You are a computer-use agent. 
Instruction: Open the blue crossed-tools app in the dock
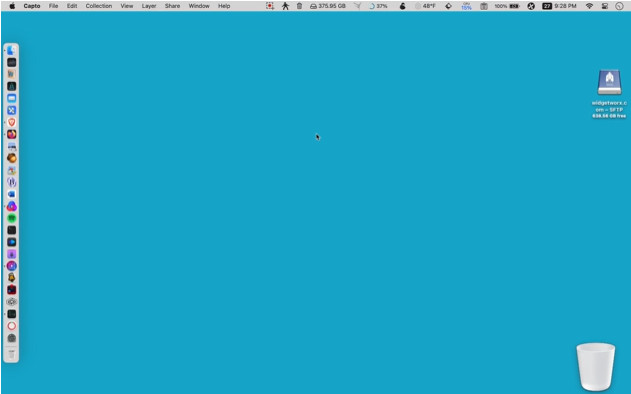coord(12,110)
